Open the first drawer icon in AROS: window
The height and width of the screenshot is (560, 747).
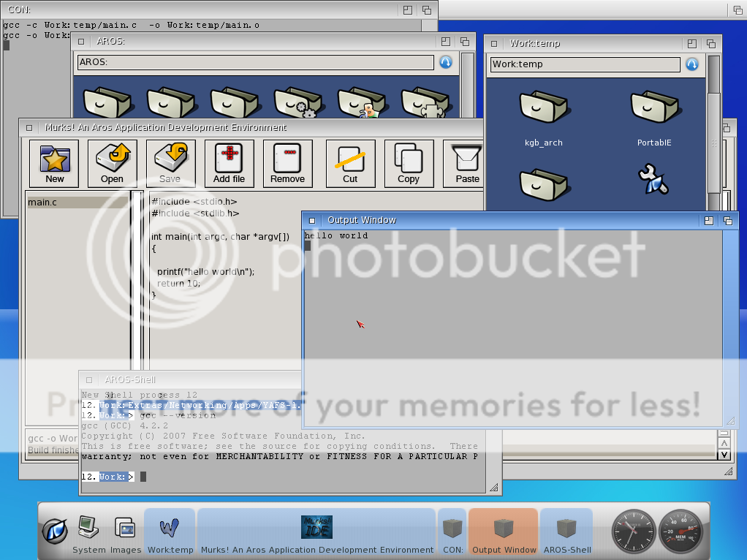coord(107,102)
